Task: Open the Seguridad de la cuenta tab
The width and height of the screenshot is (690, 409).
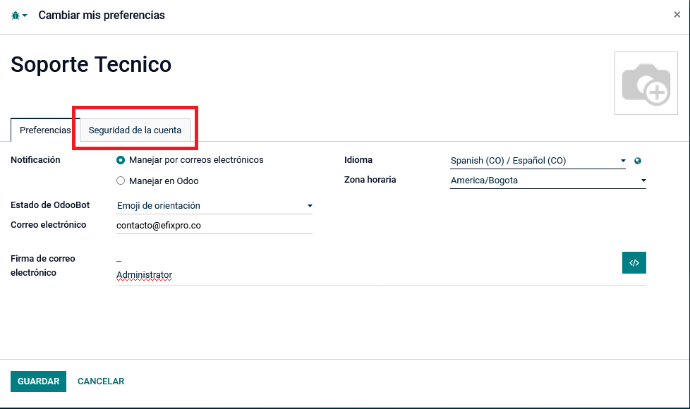Action: (135, 130)
